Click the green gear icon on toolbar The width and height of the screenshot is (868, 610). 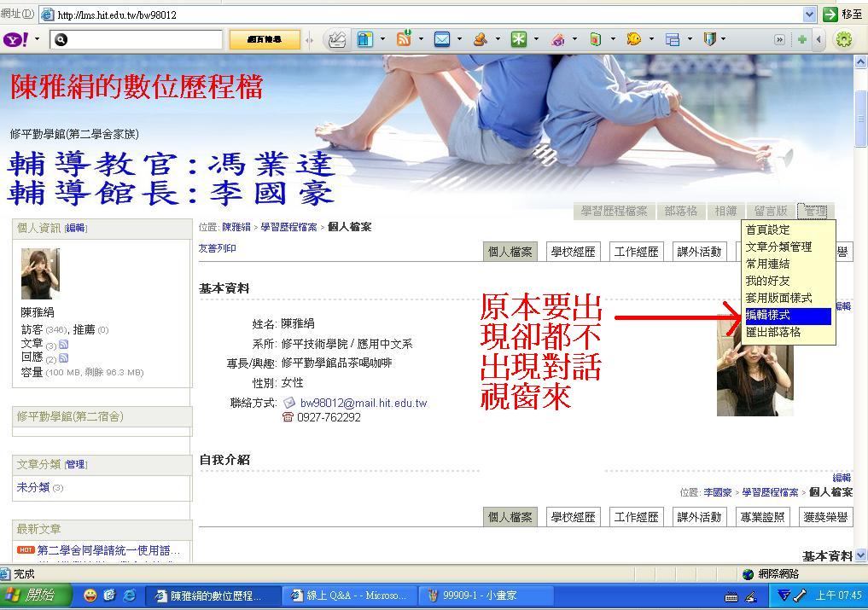[x=843, y=39]
